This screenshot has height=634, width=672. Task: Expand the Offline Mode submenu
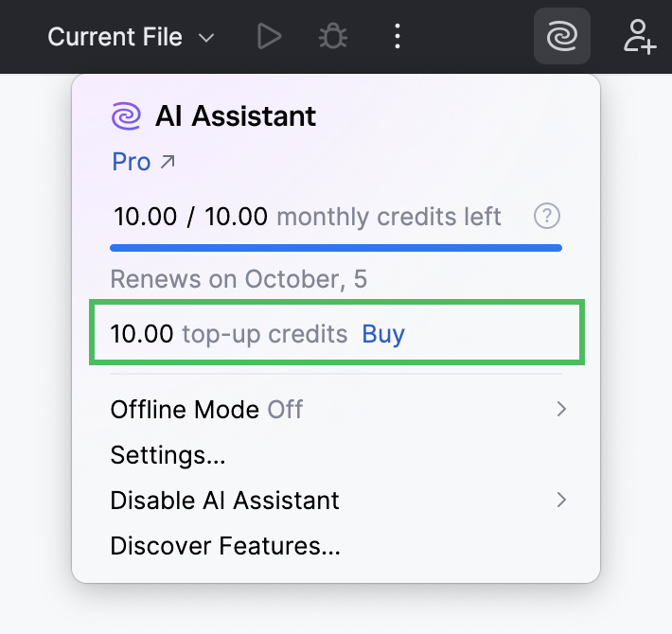(336, 410)
